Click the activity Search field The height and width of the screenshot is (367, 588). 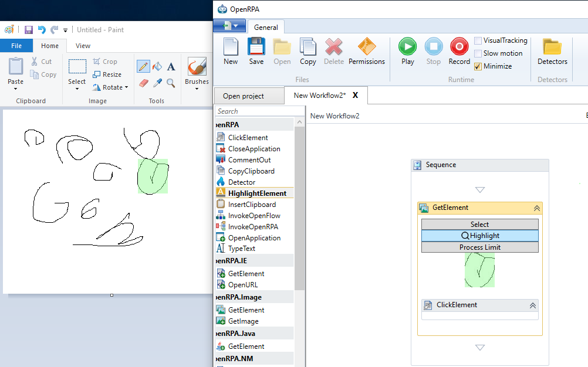pos(260,111)
